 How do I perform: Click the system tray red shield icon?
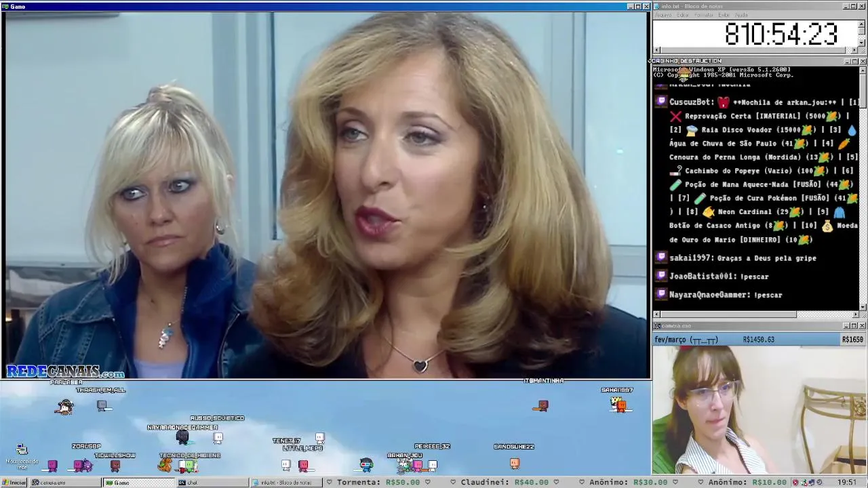[x=795, y=483]
